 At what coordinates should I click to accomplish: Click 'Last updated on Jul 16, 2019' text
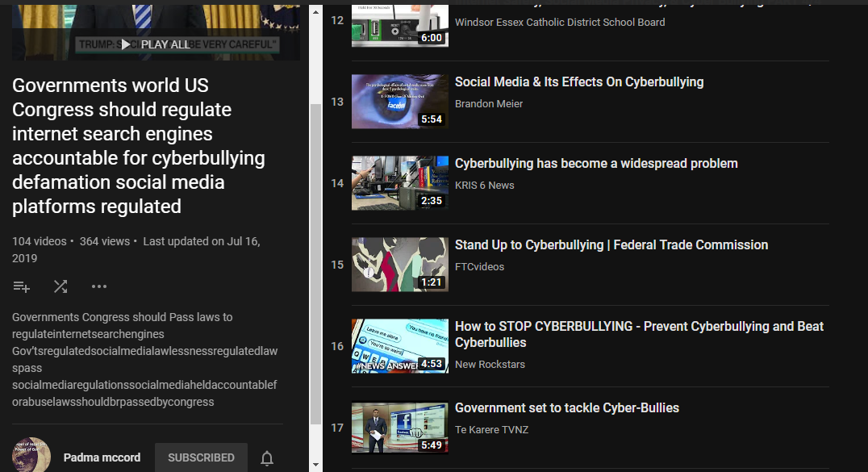coord(136,250)
